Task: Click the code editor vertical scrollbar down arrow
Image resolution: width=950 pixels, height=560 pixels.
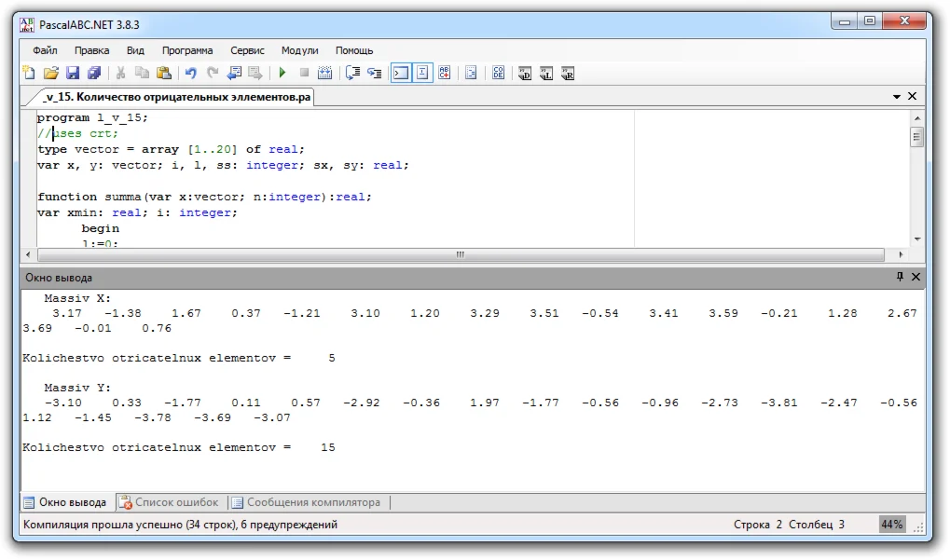Action: [x=916, y=239]
